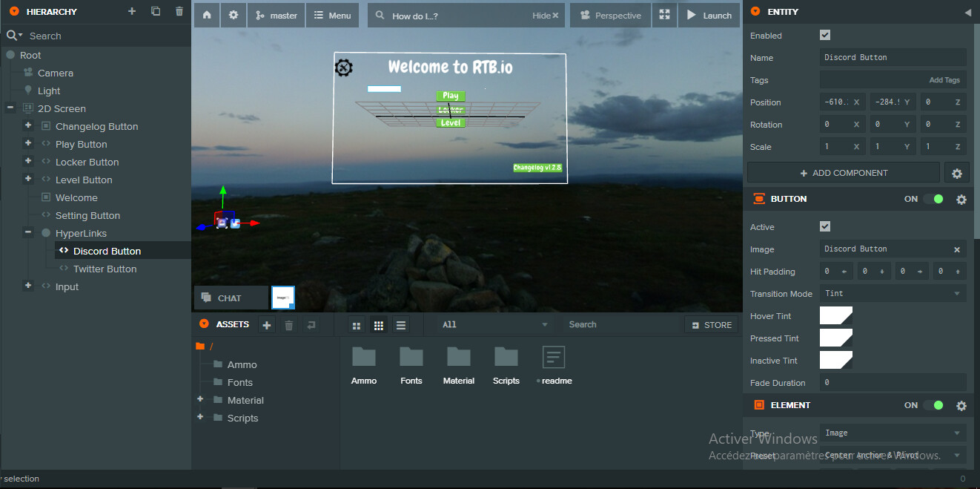Image resolution: width=980 pixels, height=489 pixels.
Task: Add new asset with Assets plus icon
Action: click(x=267, y=325)
